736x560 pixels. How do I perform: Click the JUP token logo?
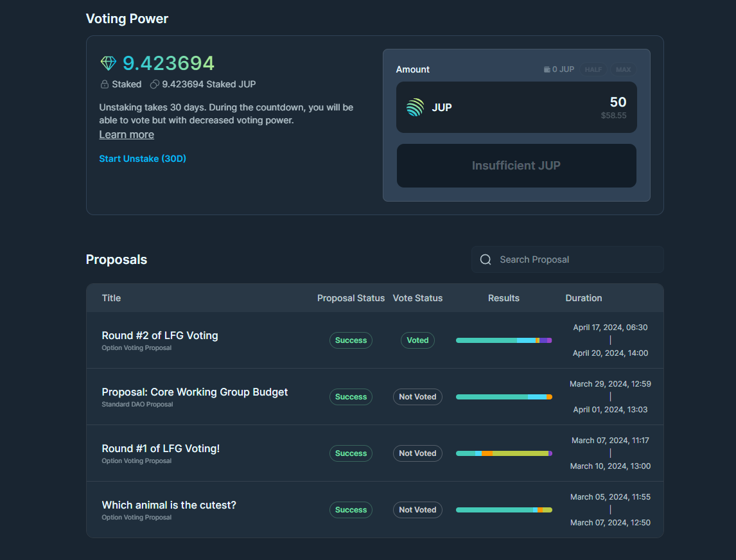click(416, 107)
